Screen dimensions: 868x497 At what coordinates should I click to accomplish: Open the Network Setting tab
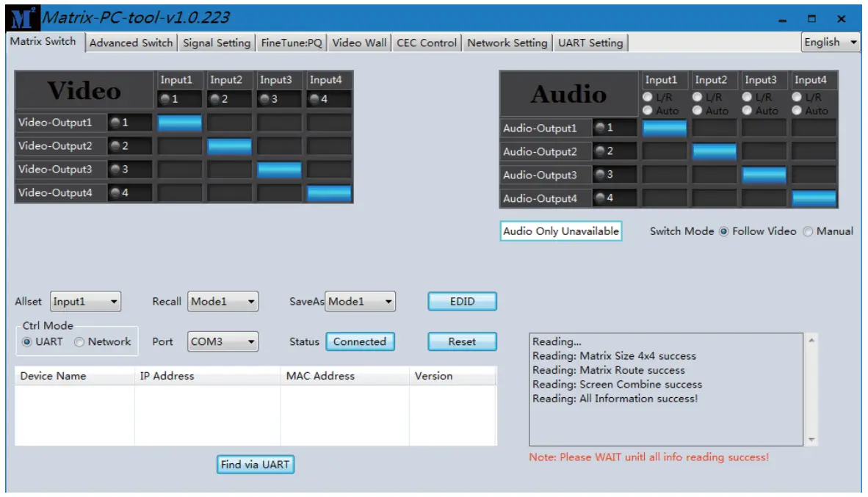(x=507, y=43)
